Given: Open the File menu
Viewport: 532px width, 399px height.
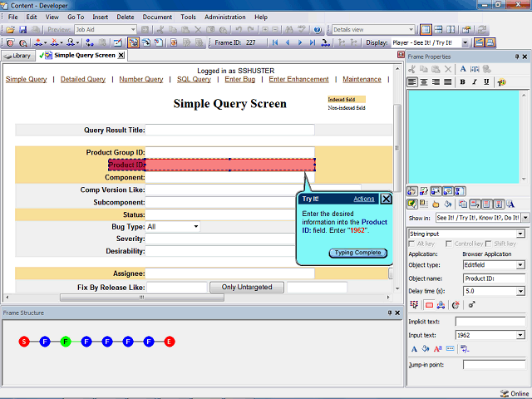Looking at the screenshot, I should click(13, 17).
